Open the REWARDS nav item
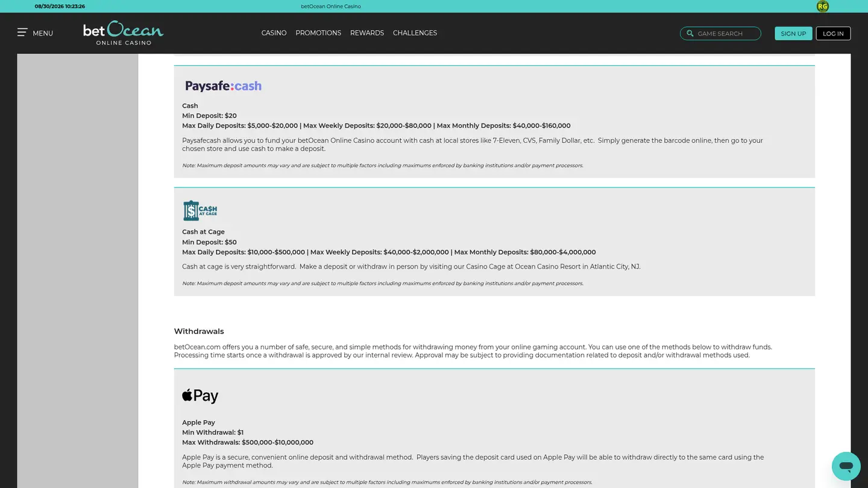The width and height of the screenshot is (868, 488). [x=367, y=33]
